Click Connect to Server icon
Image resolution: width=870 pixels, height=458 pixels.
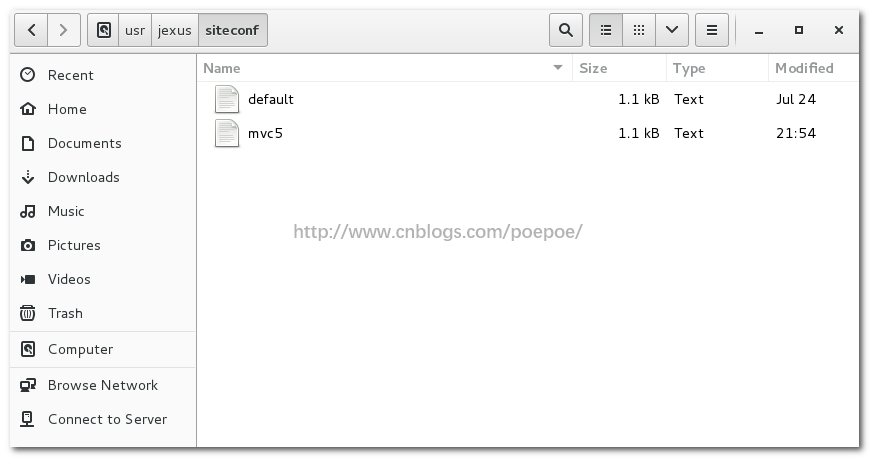[27, 419]
